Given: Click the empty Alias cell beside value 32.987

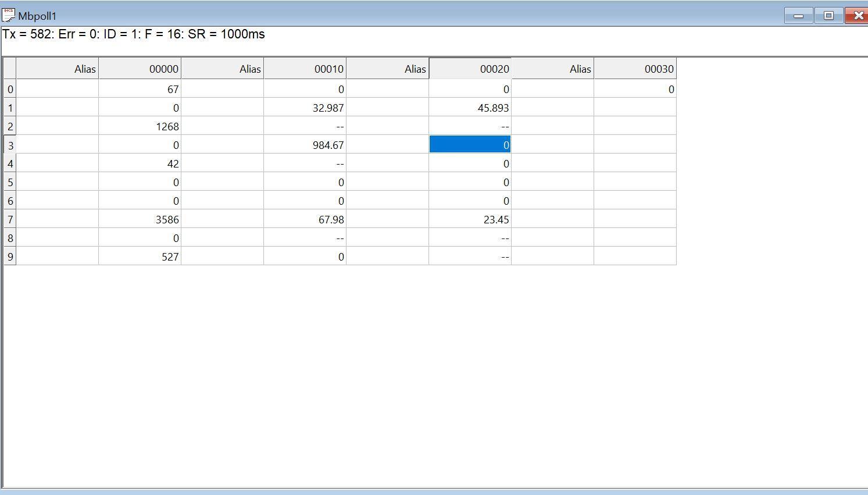Looking at the screenshot, I should tap(223, 108).
